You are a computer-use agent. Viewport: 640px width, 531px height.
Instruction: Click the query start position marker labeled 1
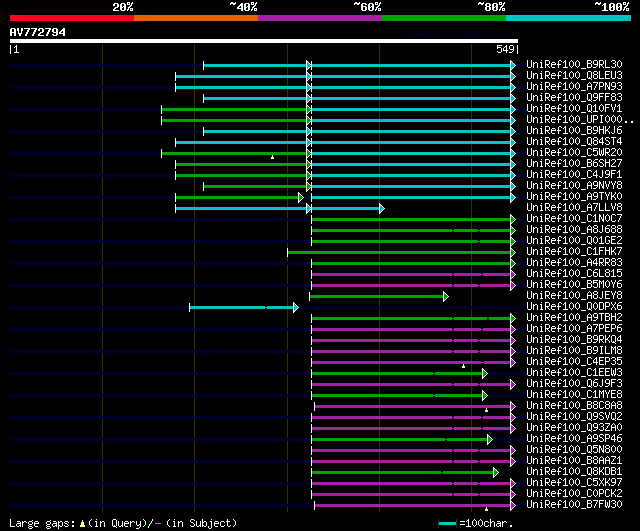[x=14, y=49]
